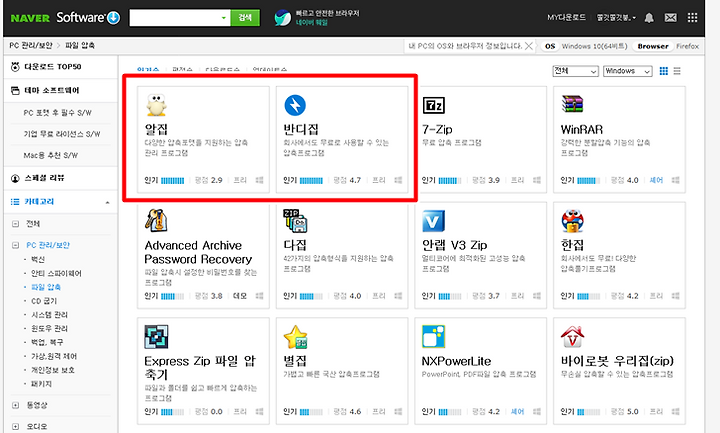Click the 테마 소프트웨어 sidebar icon
This screenshot has width=720, height=433.
(x=15, y=90)
